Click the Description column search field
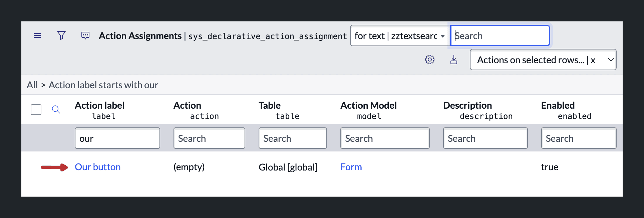The height and width of the screenshot is (218, 644). [485, 138]
